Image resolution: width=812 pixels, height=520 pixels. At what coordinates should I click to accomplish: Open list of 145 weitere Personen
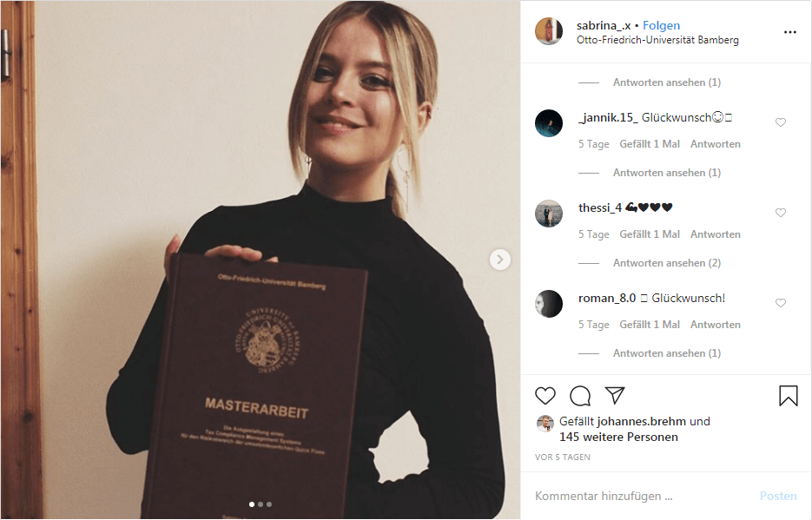click(618, 438)
